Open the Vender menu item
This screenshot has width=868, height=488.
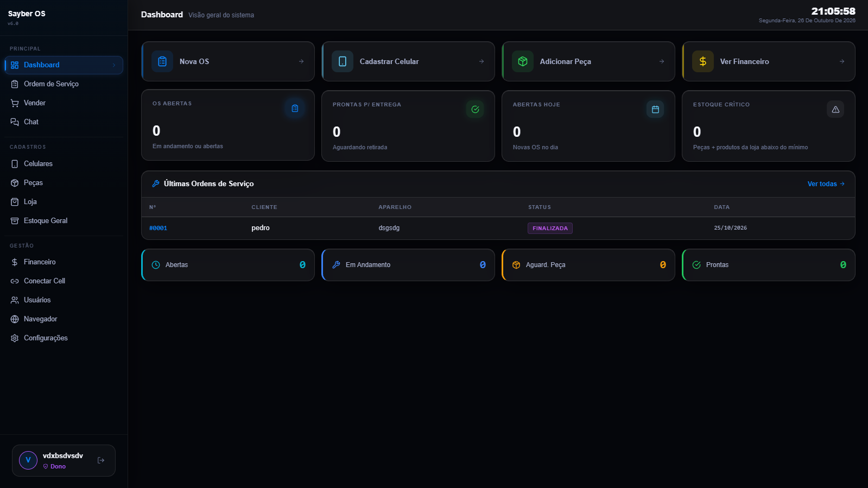tap(64, 103)
